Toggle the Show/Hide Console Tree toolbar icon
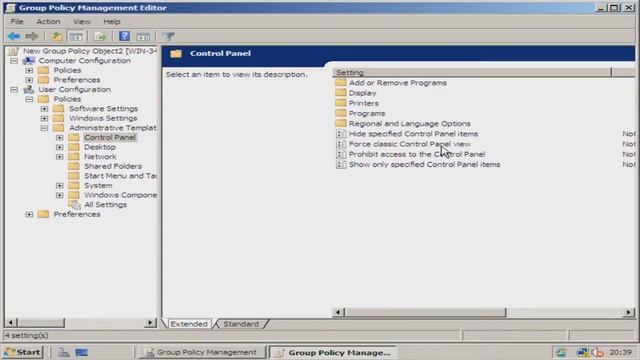 (76, 36)
